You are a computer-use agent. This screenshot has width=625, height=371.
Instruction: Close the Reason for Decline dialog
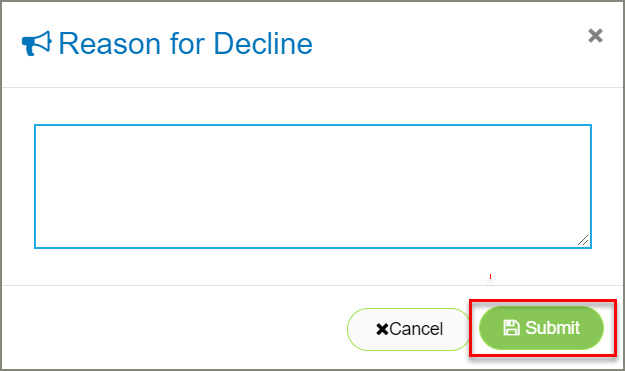(x=595, y=35)
